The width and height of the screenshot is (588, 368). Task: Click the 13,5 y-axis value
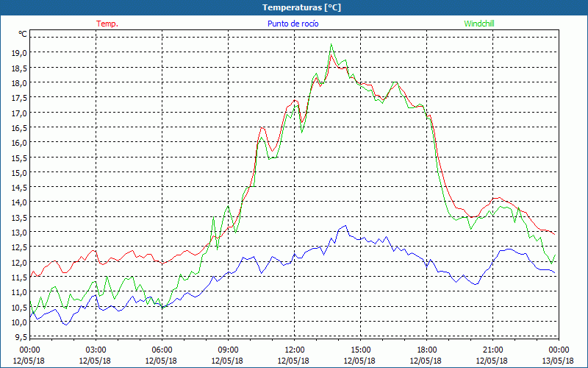pos(19,217)
